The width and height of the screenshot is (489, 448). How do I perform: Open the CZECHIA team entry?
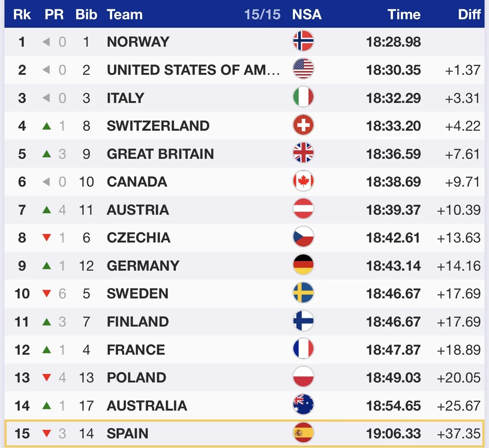point(139,238)
